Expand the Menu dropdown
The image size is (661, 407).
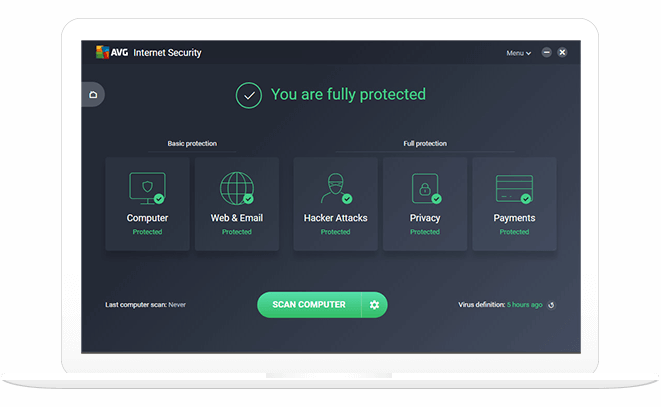518,53
